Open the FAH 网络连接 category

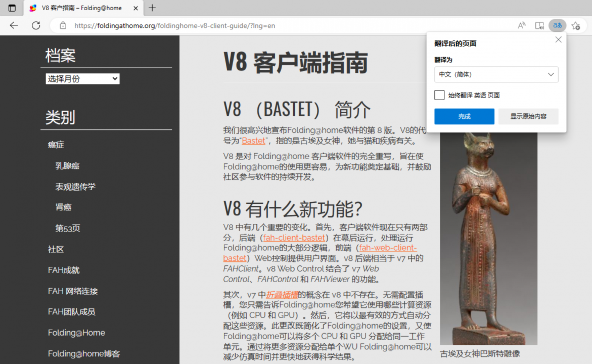coord(73,291)
